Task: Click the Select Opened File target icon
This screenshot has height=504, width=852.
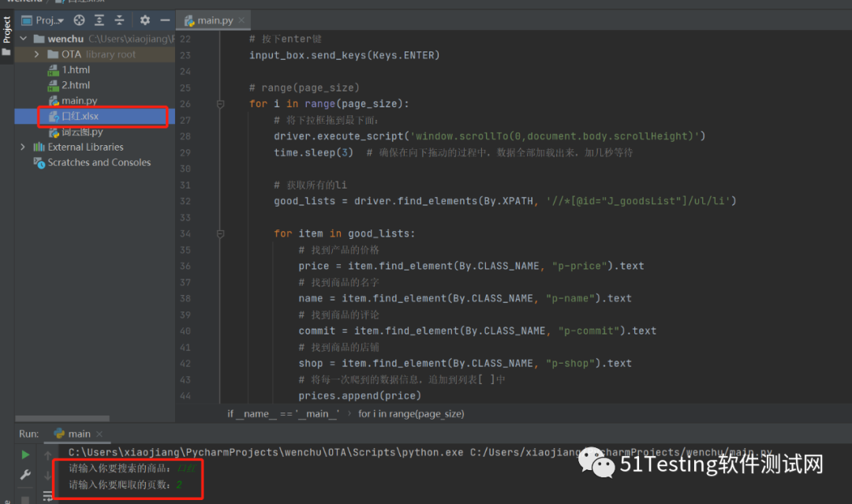Action: 80,21
